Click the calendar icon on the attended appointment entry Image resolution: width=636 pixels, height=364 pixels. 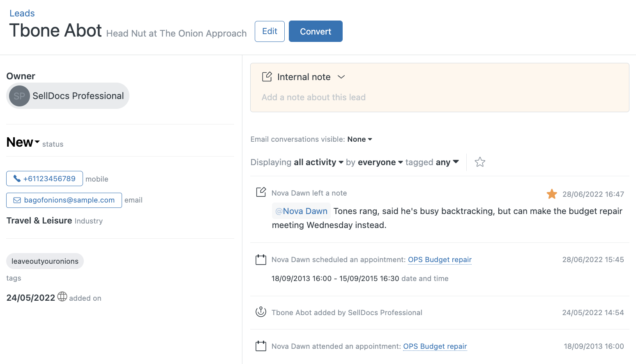coord(261,346)
